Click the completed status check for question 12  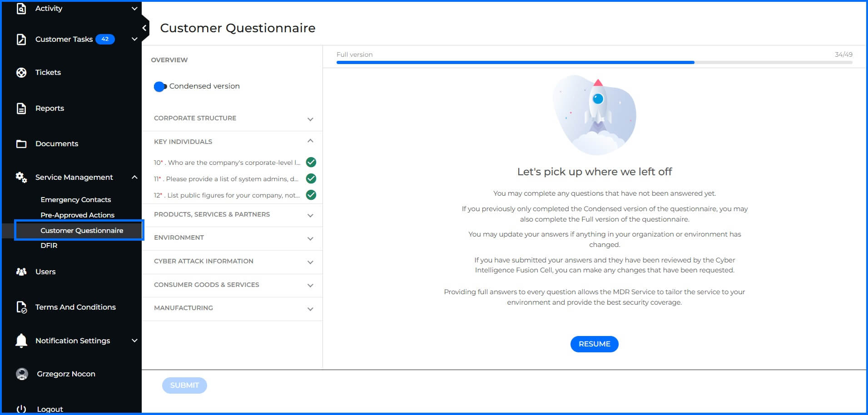coord(311,195)
